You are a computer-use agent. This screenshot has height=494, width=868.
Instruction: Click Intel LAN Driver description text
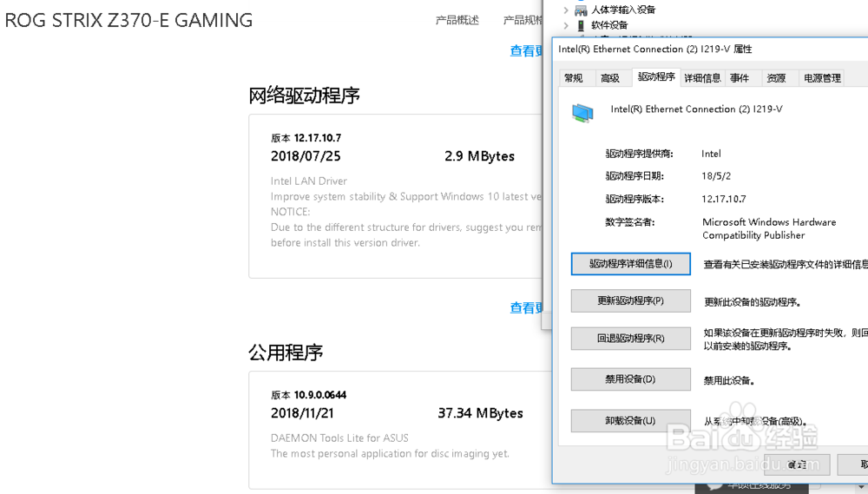(309, 181)
